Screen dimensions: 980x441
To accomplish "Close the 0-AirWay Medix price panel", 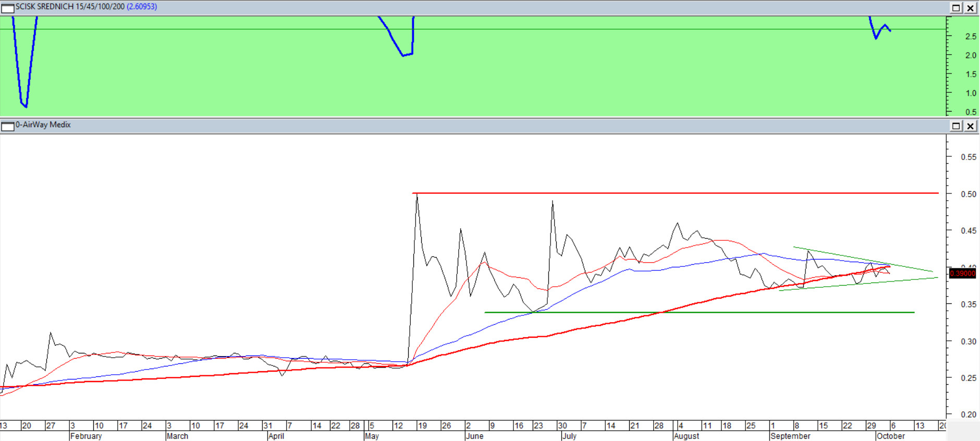I will 971,126.
